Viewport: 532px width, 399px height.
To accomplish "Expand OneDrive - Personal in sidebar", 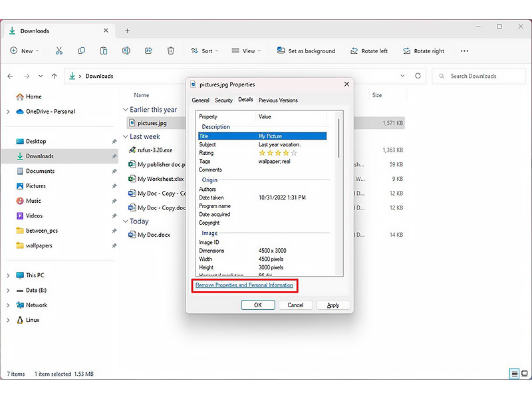I will 8,112.
